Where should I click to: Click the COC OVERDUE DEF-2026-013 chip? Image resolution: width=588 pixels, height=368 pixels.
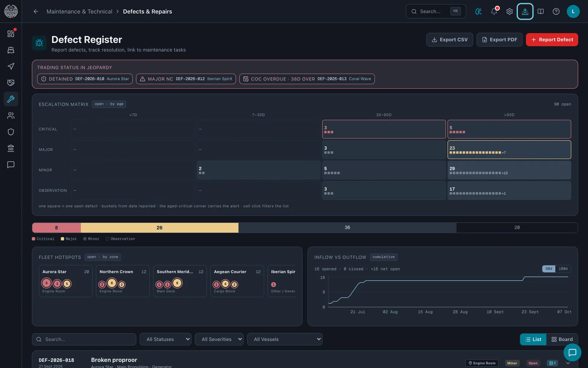[x=307, y=79]
